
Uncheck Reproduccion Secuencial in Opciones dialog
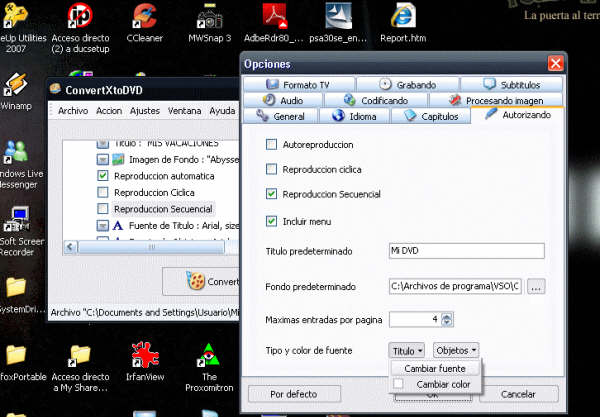pyautogui.click(x=271, y=194)
